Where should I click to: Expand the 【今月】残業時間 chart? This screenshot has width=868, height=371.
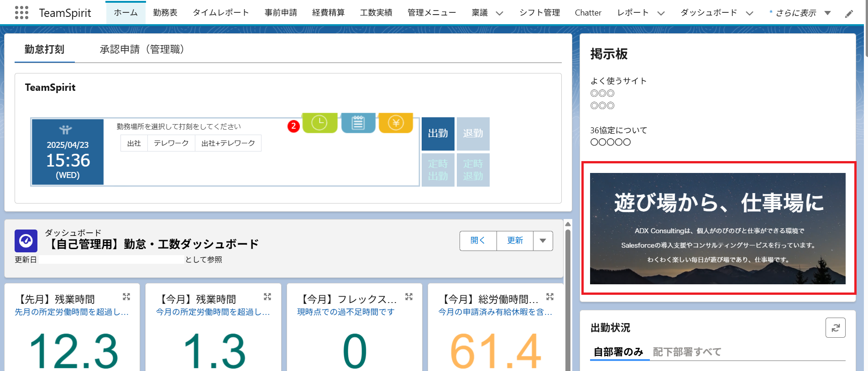267,297
